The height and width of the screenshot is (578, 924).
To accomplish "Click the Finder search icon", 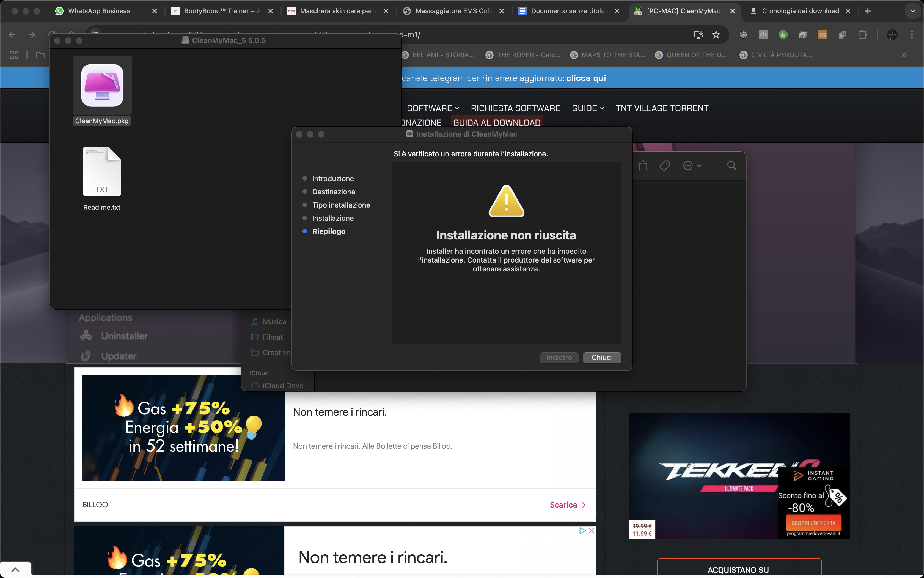I will [731, 165].
